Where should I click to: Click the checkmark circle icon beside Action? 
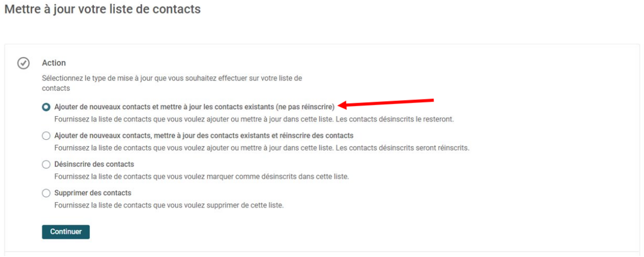(x=24, y=63)
